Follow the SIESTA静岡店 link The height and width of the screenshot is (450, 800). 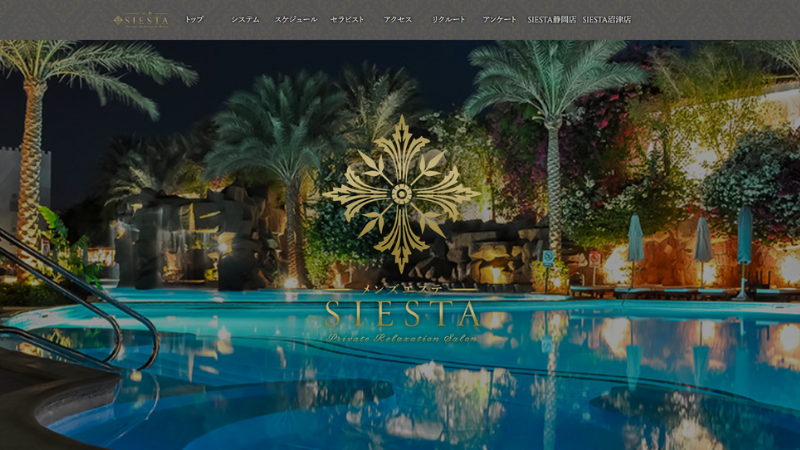point(552,19)
